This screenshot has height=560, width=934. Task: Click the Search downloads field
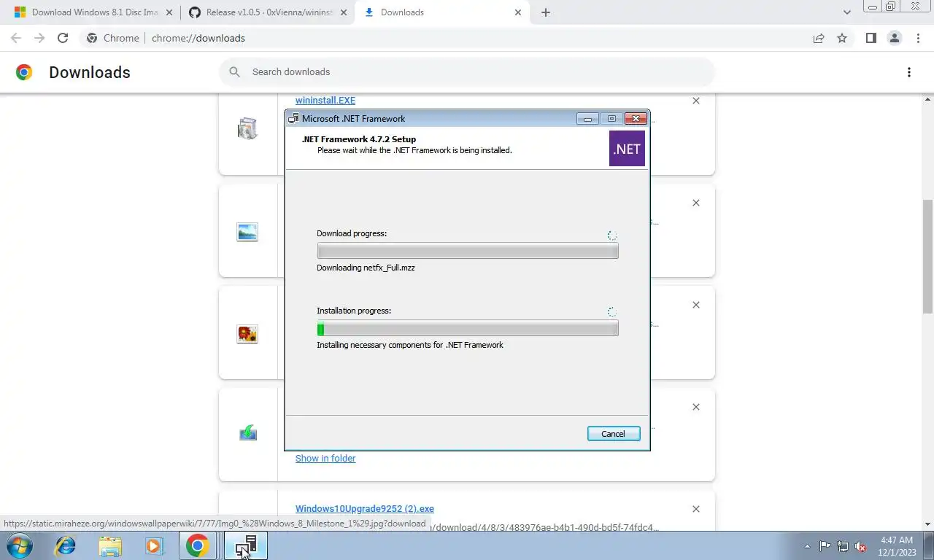467,72
